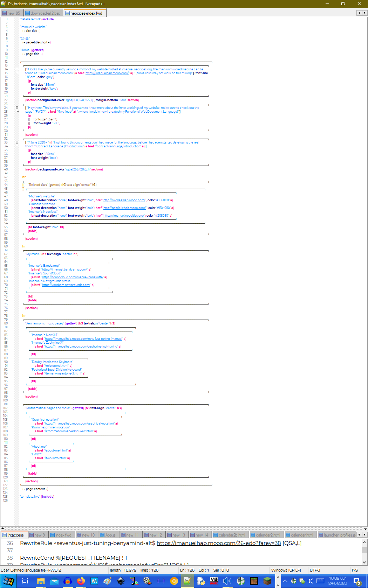Open the Python taskbar icon
The image size is (368, 588).
(x=201, y=581)
